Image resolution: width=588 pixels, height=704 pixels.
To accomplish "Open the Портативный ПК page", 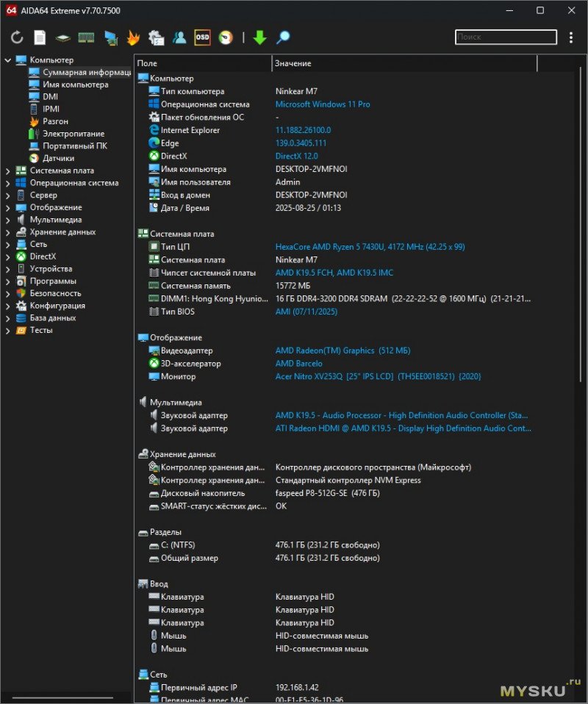I will (74, 146).
